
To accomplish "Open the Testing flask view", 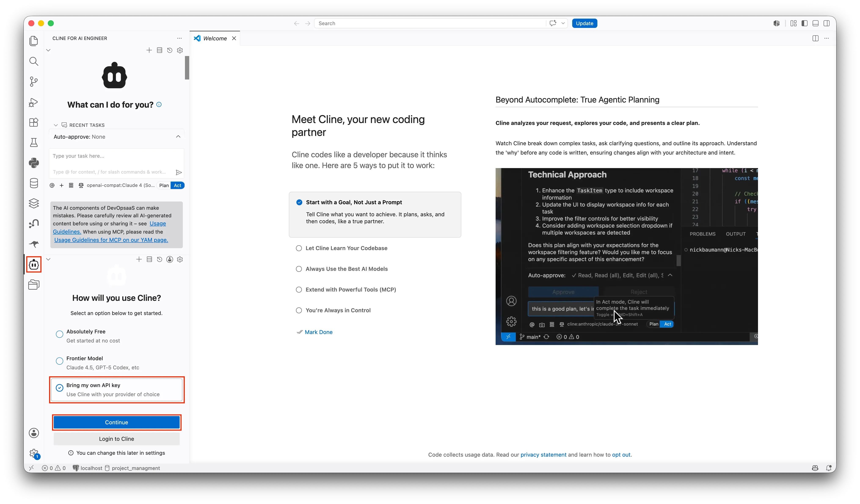I will [34, 142].
